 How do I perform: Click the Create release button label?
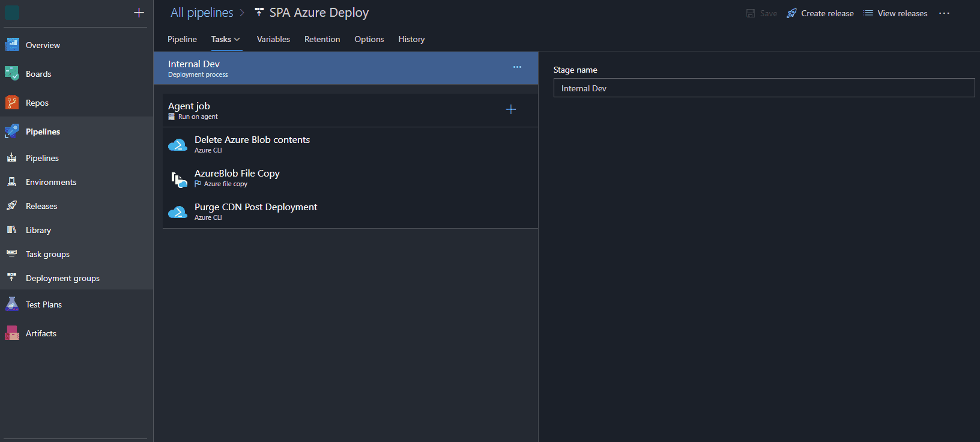(827, 13)
